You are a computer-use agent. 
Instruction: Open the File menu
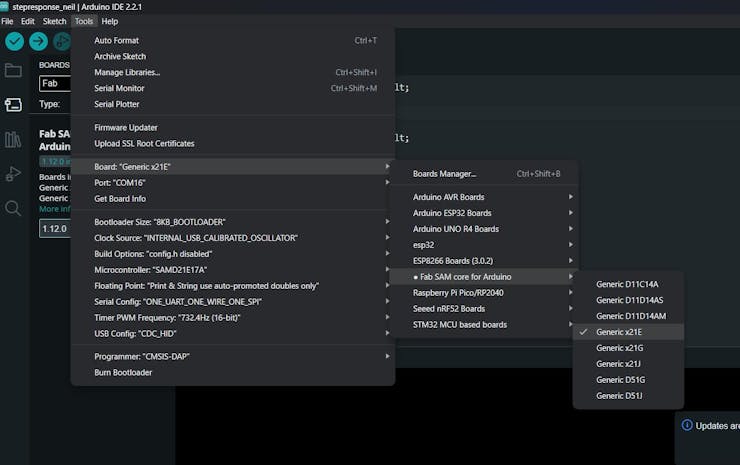pyautogui.click(x=7, y=21)
